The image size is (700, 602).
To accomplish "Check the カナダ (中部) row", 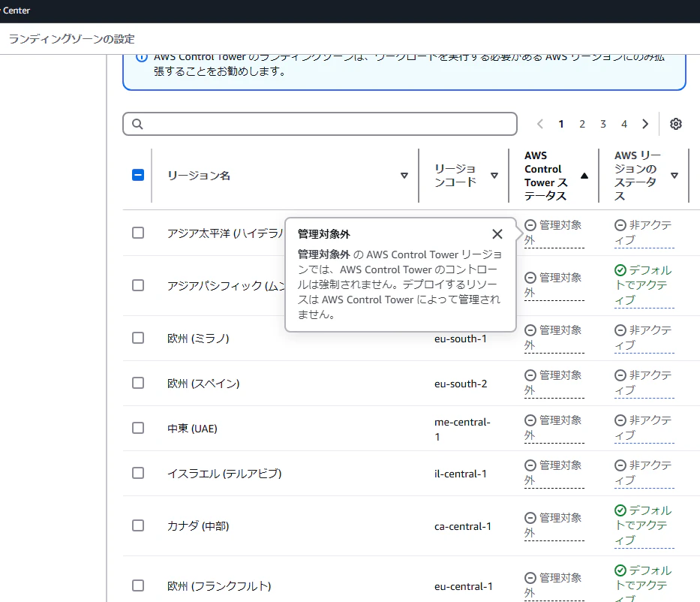I will [x=138, y=525].
